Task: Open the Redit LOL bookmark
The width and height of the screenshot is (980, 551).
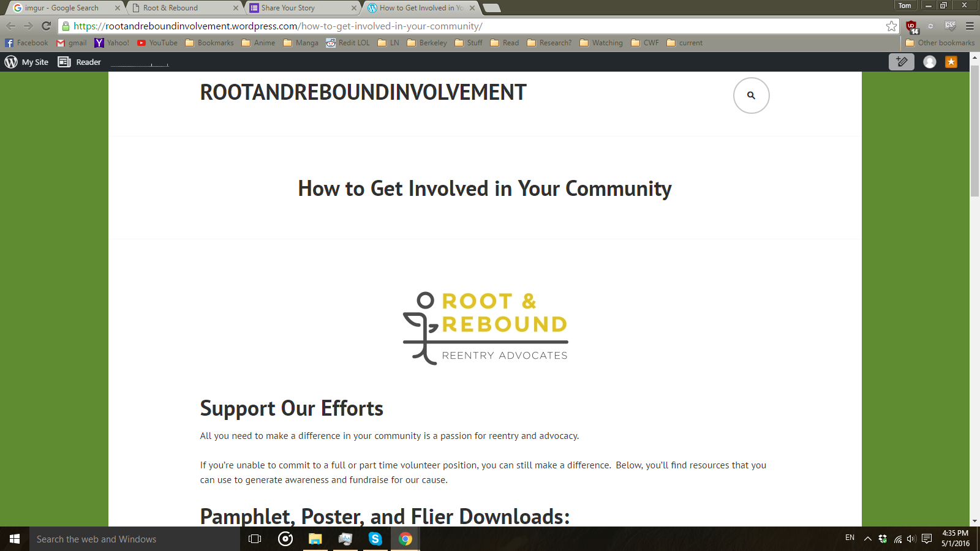Action: [x=348, y=43]
